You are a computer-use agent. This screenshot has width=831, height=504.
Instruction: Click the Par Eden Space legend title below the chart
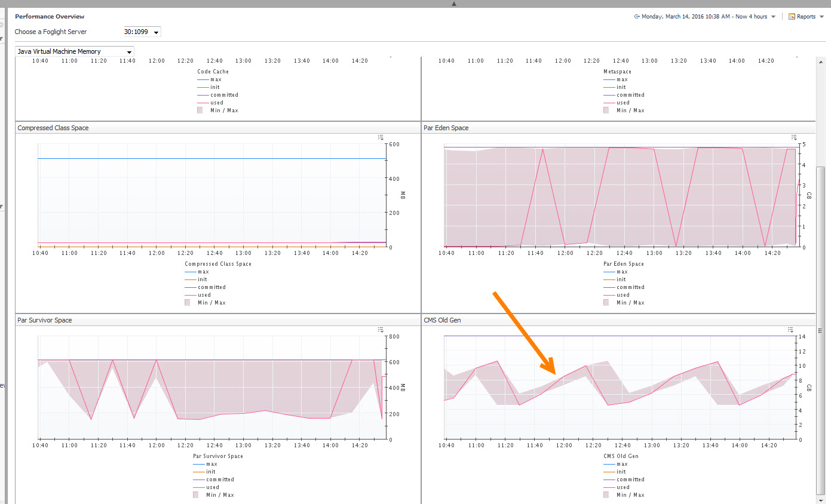(624, 264)
